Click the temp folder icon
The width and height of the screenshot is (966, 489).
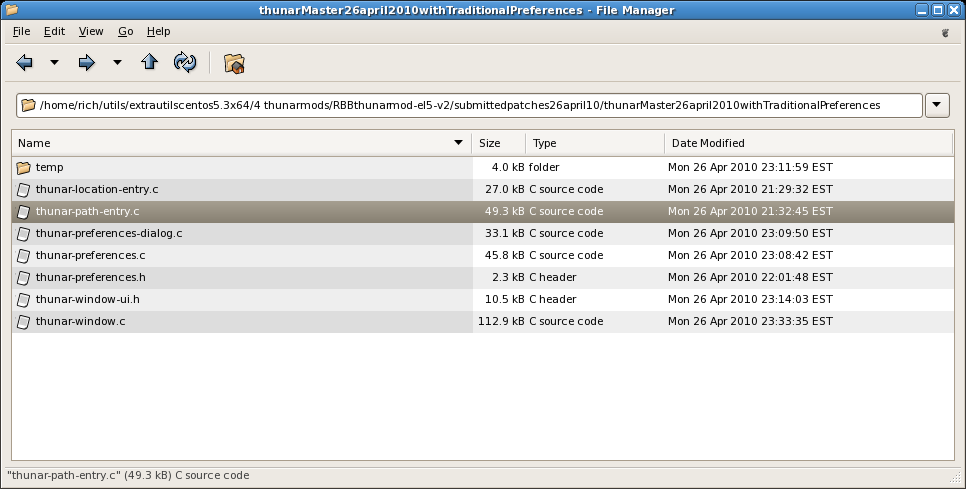[24, 167]
